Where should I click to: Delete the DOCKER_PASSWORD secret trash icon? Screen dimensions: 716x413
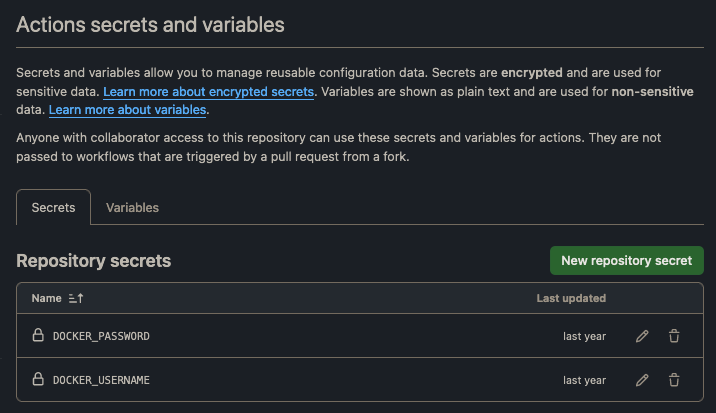(674, 336)
